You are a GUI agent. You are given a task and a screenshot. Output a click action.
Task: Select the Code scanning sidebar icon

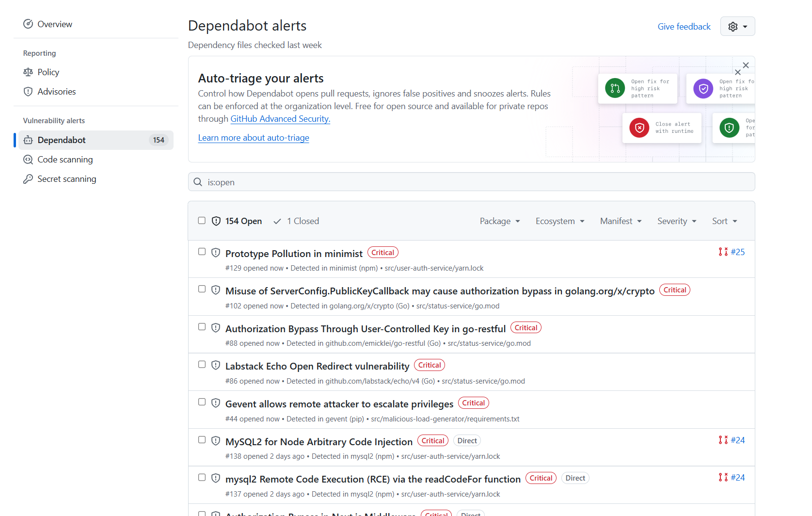click(x=29, y=159)
